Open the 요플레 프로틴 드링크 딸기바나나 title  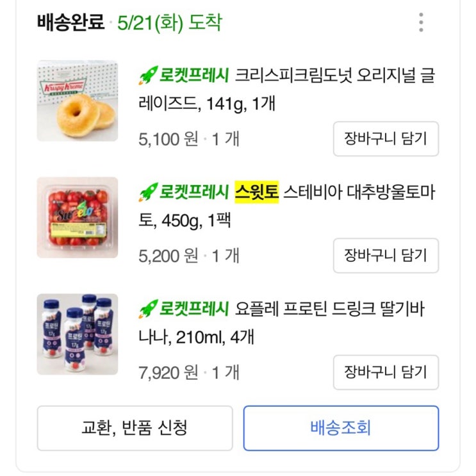[281, 323]
